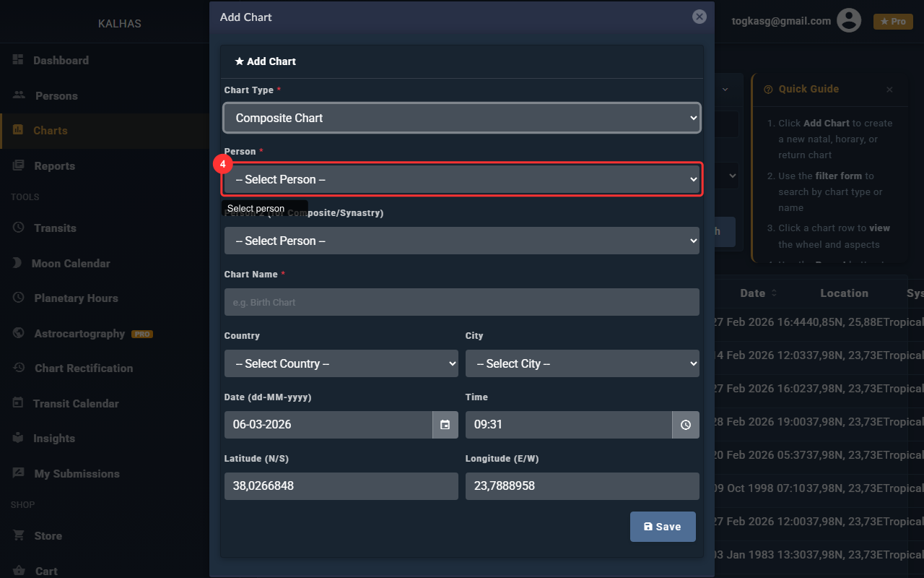Expand the Select Country dropdown
The image size is (924, 578).
[x=341, y=363]
